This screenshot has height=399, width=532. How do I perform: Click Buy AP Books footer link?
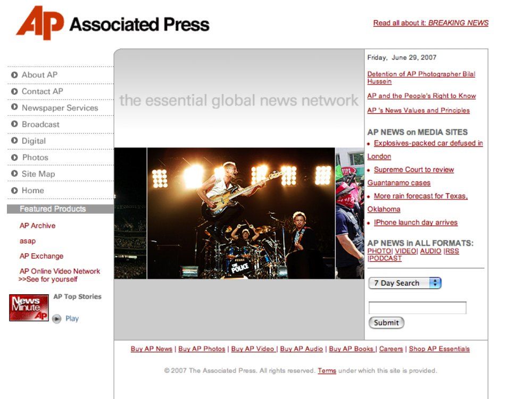(x=351, y=349)
